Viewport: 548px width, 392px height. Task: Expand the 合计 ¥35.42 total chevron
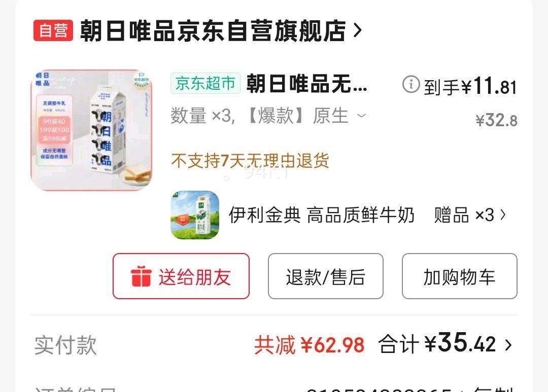(x=508, y=345)
